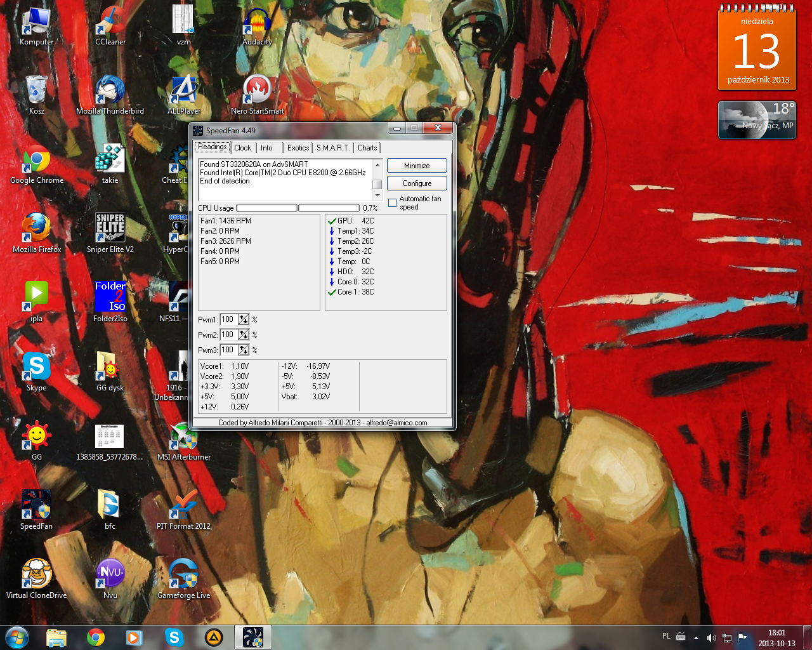Adjust the Pwm2 spinner control
Viewport: 812px width, 650px height.
(244, 335)
